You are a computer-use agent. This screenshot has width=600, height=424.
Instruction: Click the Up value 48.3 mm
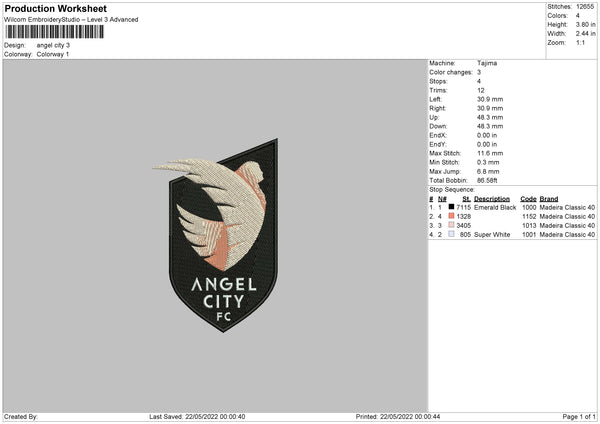click(x=490, y=117)
